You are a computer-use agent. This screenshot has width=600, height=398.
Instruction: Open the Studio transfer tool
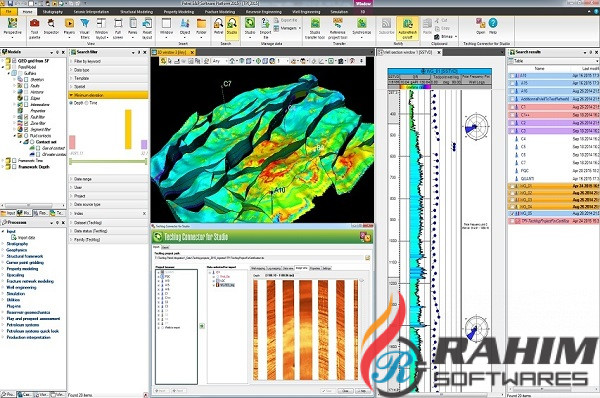tap(315, 28)
